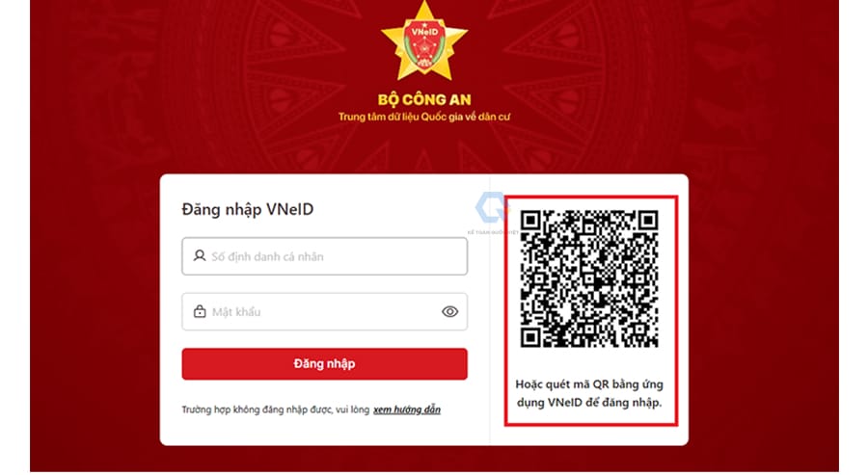Click the QR code's top-left finder square
868x475 pixels.
tap(530, 220)
